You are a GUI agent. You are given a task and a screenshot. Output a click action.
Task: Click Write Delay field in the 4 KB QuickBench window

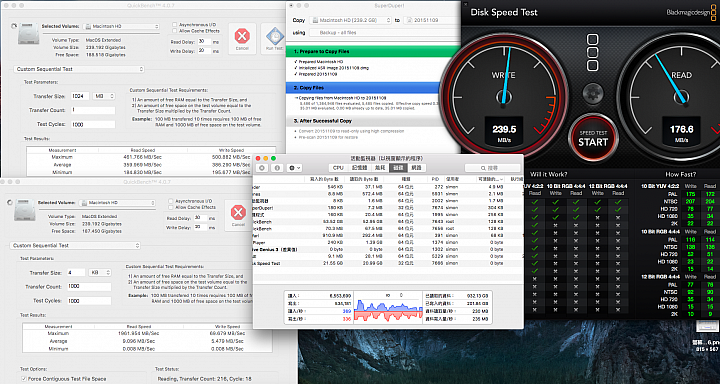point(201,226)
